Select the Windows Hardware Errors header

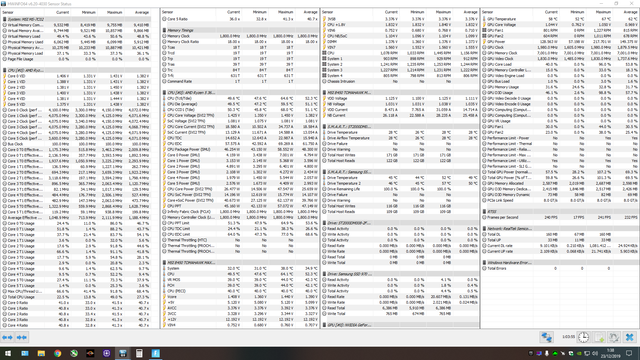coord(560,262)
